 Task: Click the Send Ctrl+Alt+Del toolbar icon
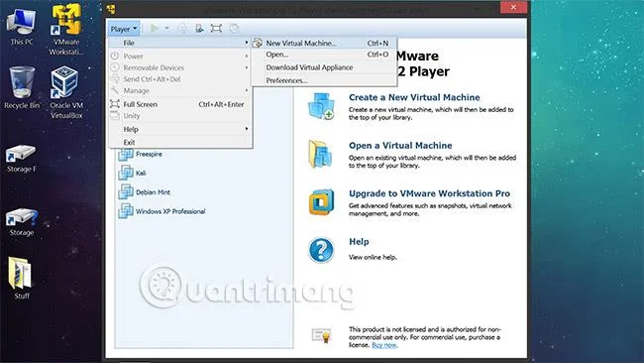[x=182, y=29]
